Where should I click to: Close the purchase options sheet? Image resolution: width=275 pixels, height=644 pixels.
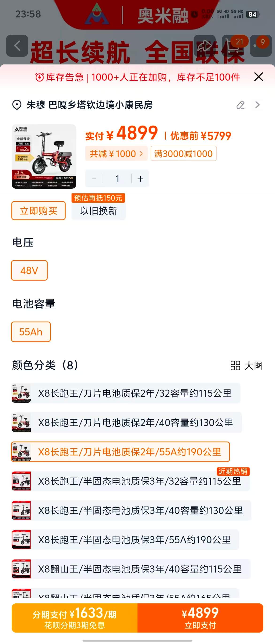(x=259, y=77)
